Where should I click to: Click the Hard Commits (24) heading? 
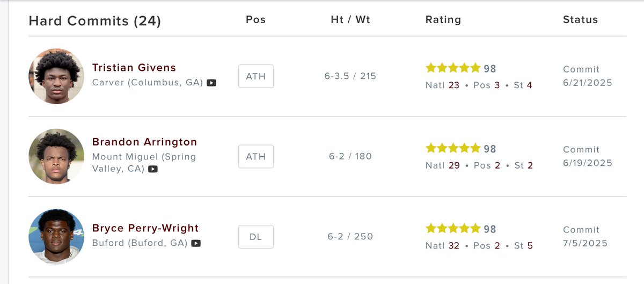94,21
